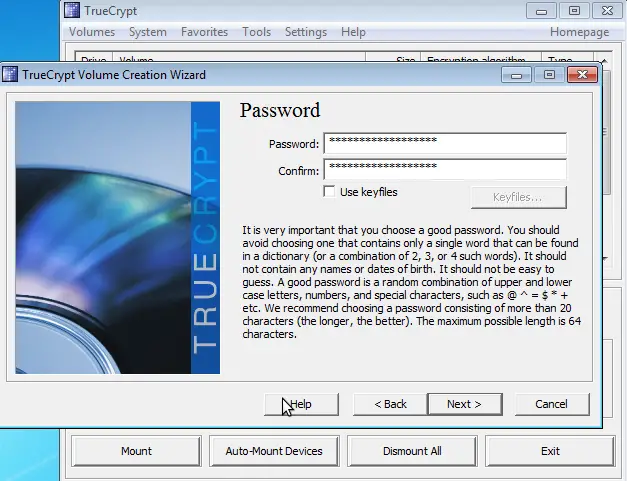
Task: Minimize the Volume Creation Wizard window
Action: pos(516,75)
